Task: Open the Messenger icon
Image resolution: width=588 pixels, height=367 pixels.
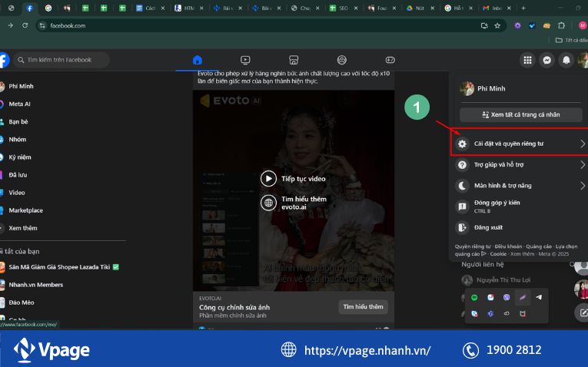Action: [547, 60]
